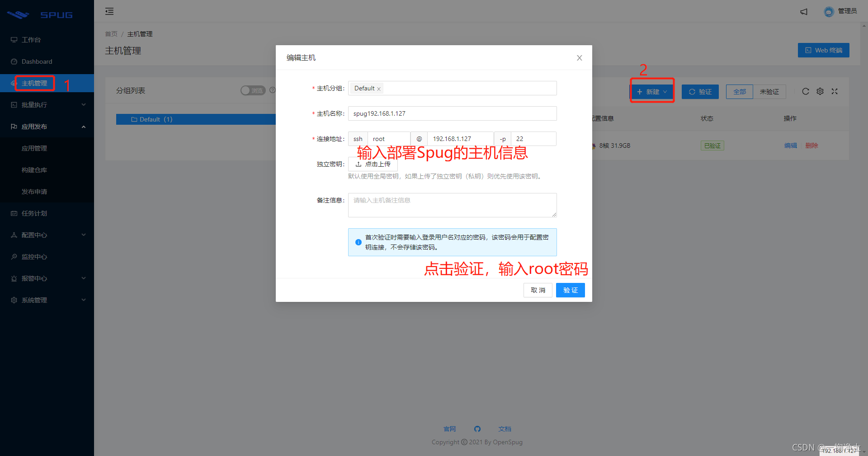The image size is (868, 456).
Task: Click inside the 备注信息 text field
Action: tap(452, 205)
